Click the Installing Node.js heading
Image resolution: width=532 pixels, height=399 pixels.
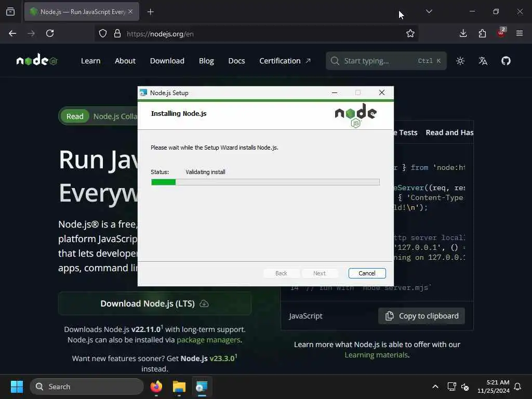pos(179,114)
